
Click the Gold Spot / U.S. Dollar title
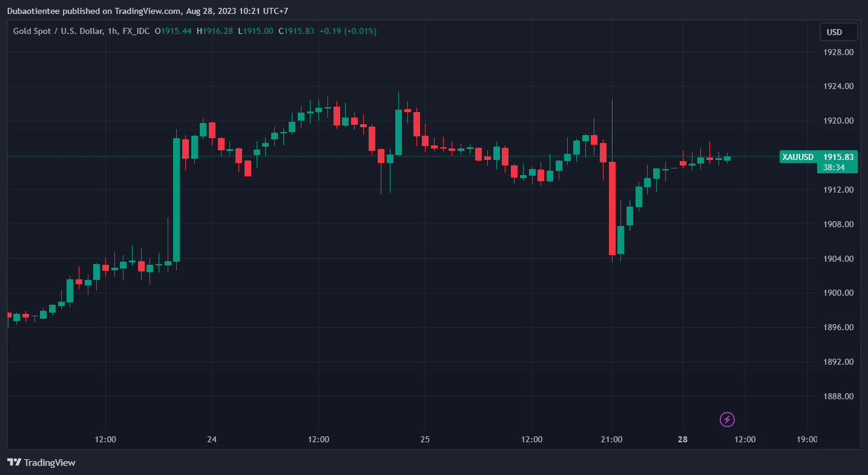58,31
